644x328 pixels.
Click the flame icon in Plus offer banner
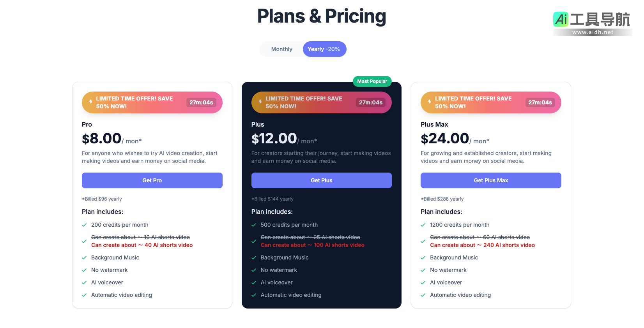pyautogui.click(x=260, y=102)
